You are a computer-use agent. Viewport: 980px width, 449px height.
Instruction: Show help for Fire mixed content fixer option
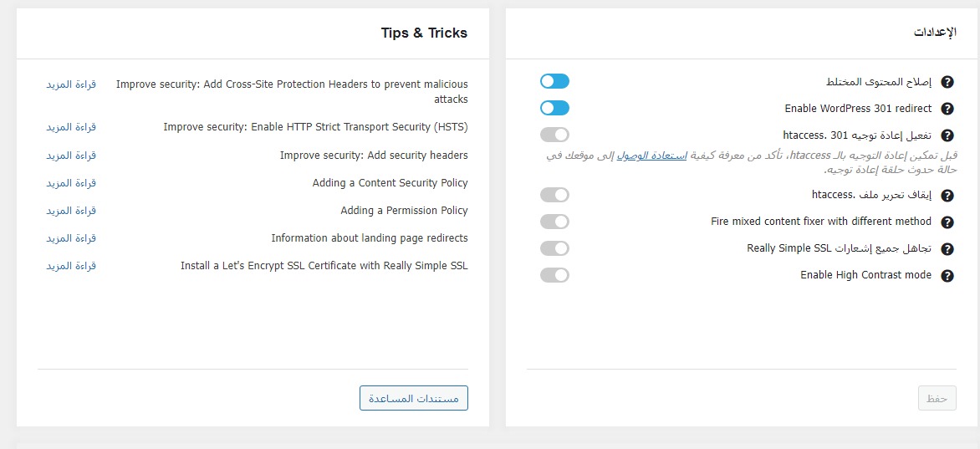click(x=947, y=222)
